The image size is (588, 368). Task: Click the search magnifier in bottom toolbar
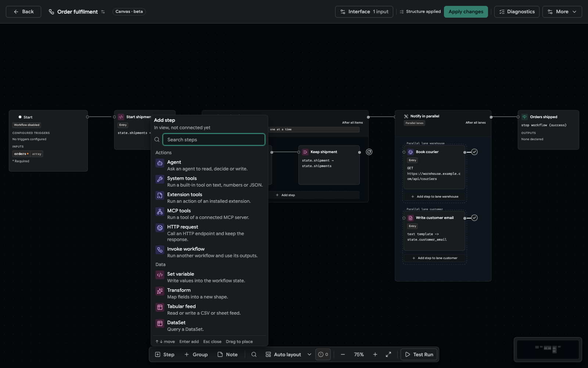(254, 354)
